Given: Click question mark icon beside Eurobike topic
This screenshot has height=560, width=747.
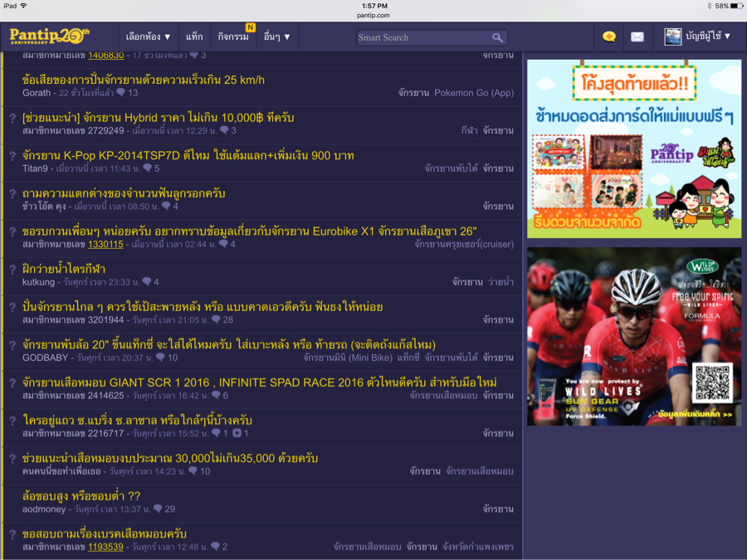Looking at the screenshot, I should pos(12,232).
